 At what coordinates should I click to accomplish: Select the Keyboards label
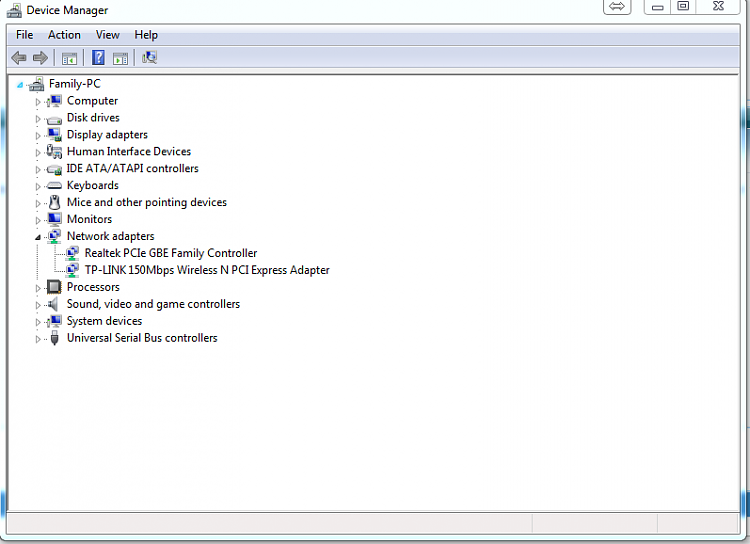[x=93, y=186]
